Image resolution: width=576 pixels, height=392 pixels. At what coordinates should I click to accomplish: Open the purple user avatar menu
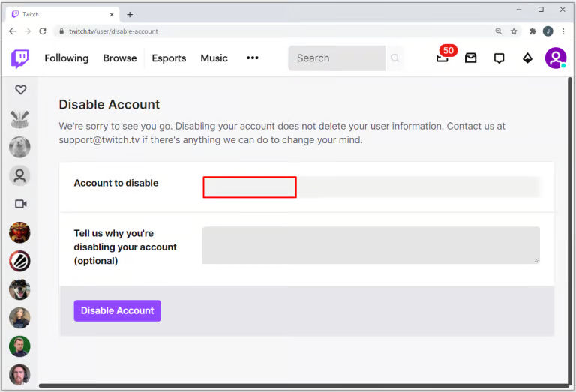[556, 58]
